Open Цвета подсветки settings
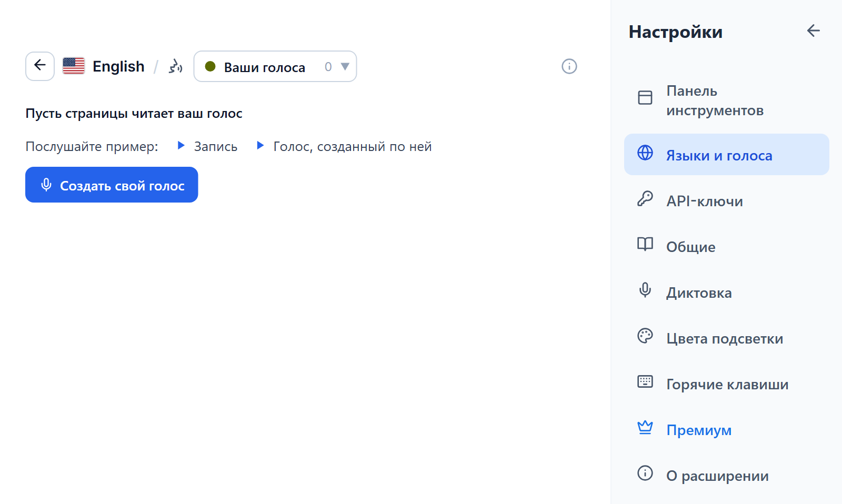 [x=727, y=338]
